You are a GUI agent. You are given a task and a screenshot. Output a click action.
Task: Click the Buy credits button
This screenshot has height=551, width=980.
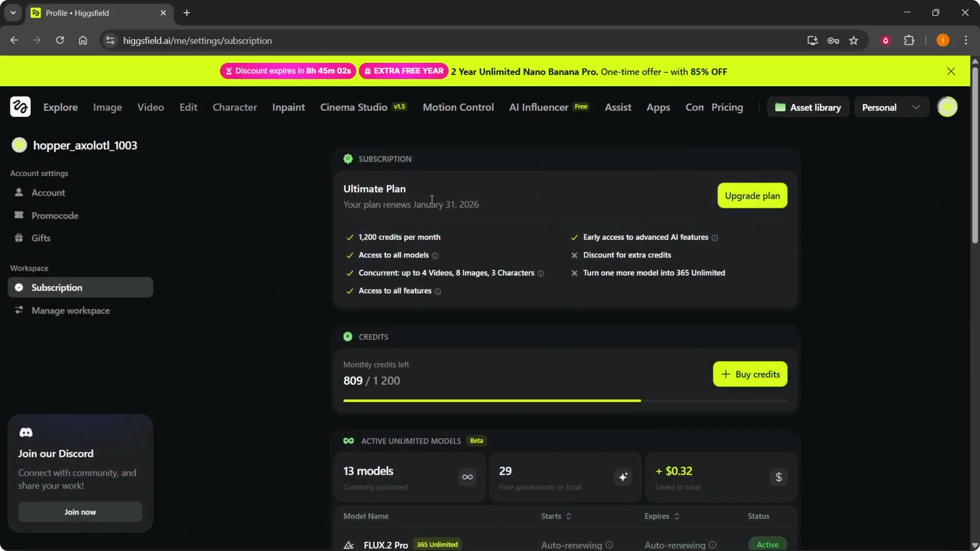750,374
